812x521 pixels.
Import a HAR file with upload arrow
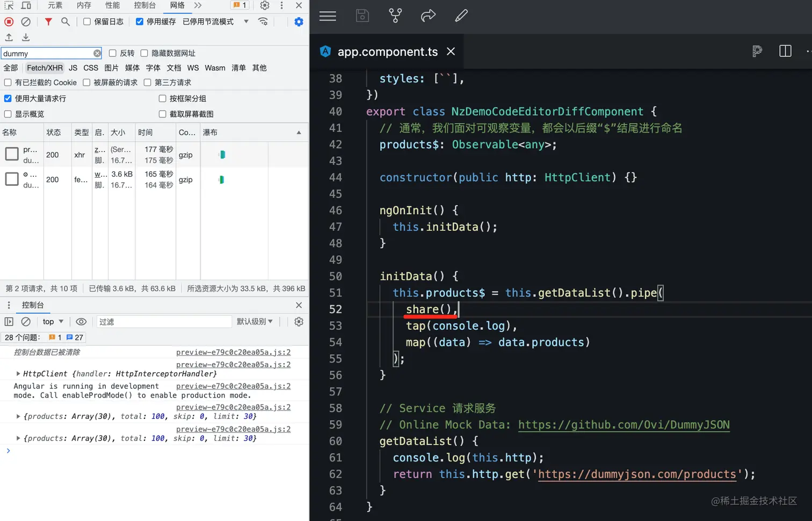click(9, 37)
